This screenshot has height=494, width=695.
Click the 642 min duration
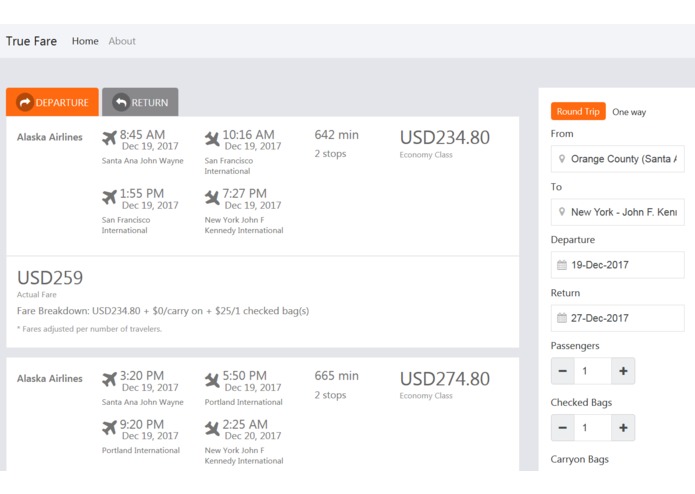[336, 135]
